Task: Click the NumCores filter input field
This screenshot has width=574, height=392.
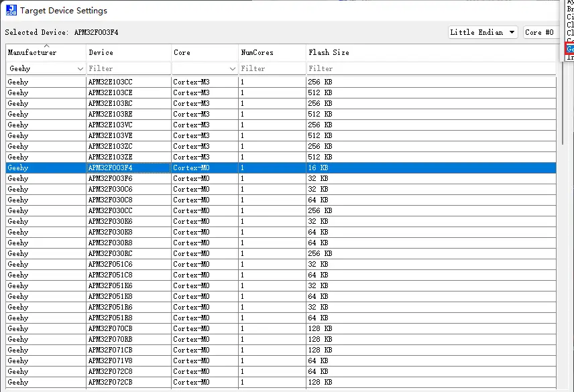Action: [272, 68]
